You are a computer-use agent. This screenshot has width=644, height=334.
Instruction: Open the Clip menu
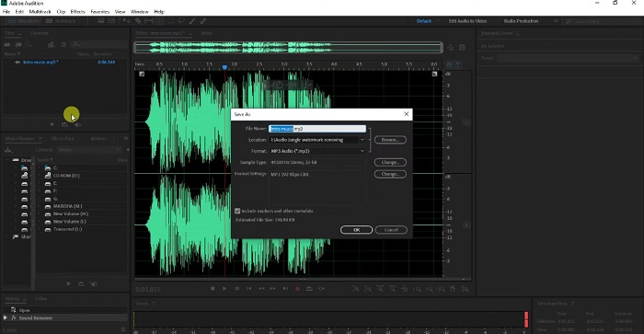click(x=61, y=12)
